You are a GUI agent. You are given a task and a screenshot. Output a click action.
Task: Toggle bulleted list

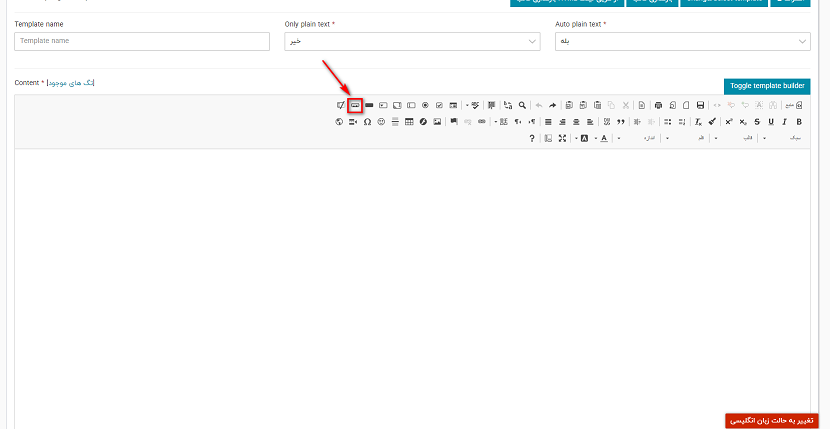point(668,122)
